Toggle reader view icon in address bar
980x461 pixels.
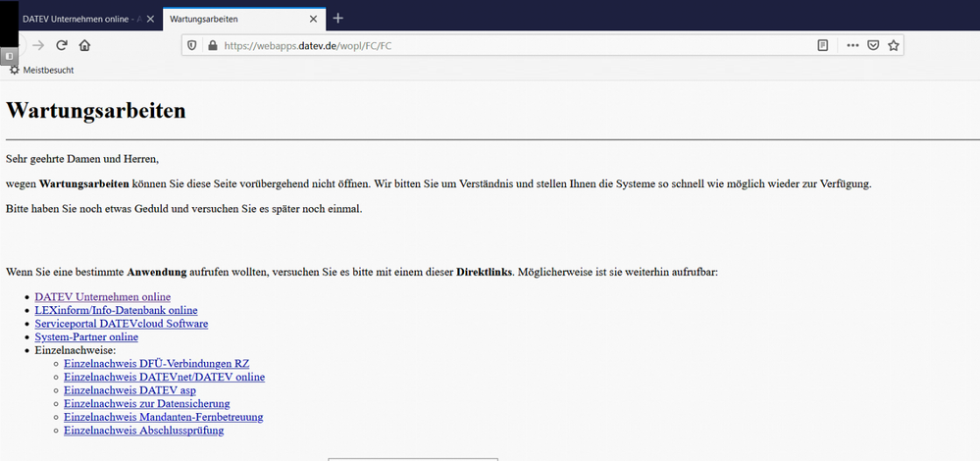823,45
